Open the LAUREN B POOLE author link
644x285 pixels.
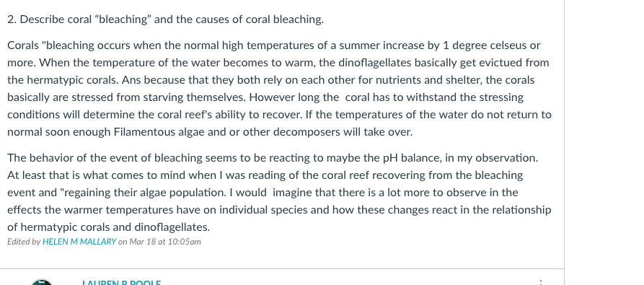point(122,283)
